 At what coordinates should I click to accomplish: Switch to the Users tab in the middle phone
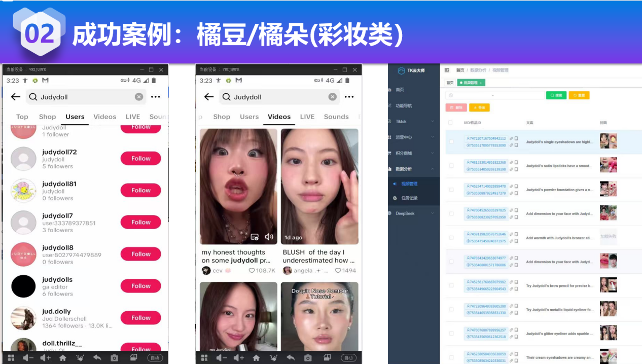tap(249, 117)
